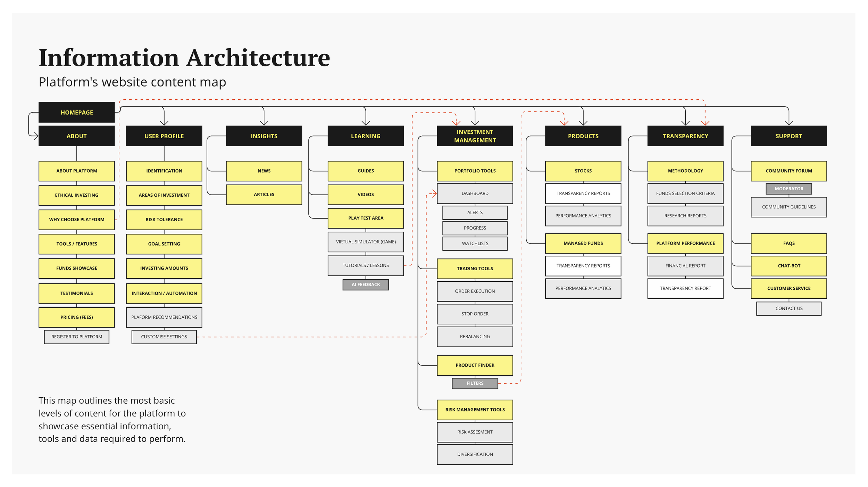
Task: Select the INVESTMENT MANAGEMENT header box
Action: (475, 136)
